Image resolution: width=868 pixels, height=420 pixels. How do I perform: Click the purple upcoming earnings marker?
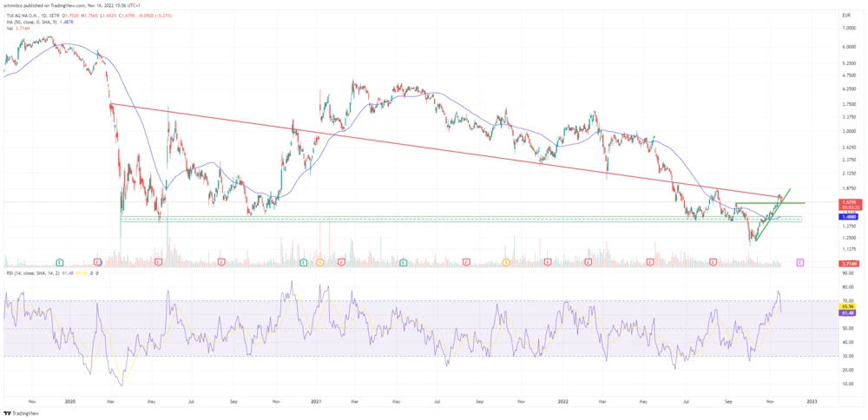[x=800, y=261]
